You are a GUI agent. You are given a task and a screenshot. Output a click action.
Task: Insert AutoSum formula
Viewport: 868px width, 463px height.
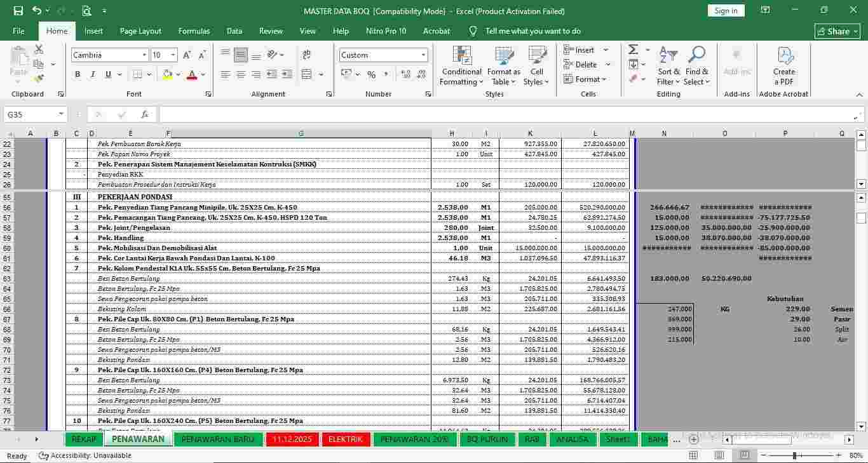633,50
